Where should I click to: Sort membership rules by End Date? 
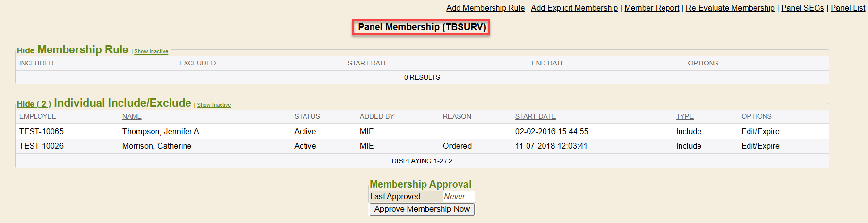click(548, 63)
